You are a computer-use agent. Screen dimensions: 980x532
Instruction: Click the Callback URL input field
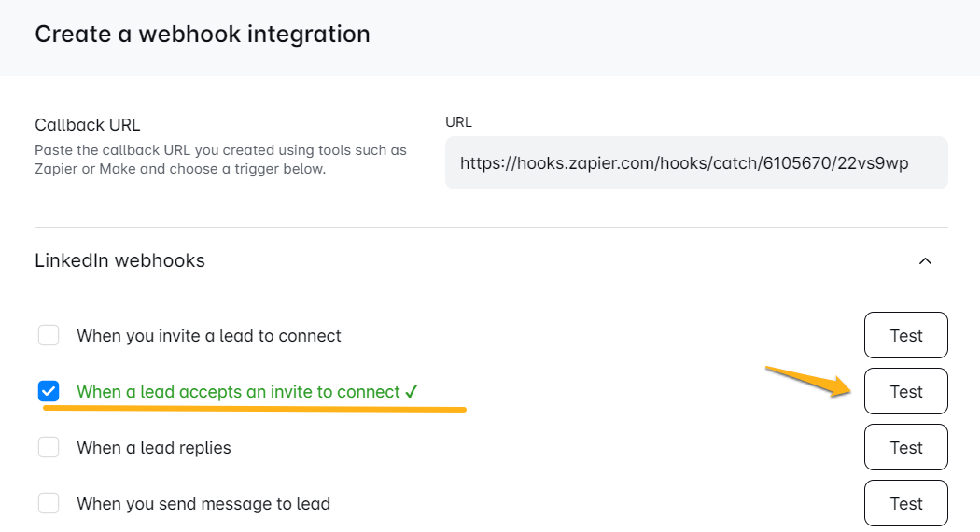click(695, 163)
